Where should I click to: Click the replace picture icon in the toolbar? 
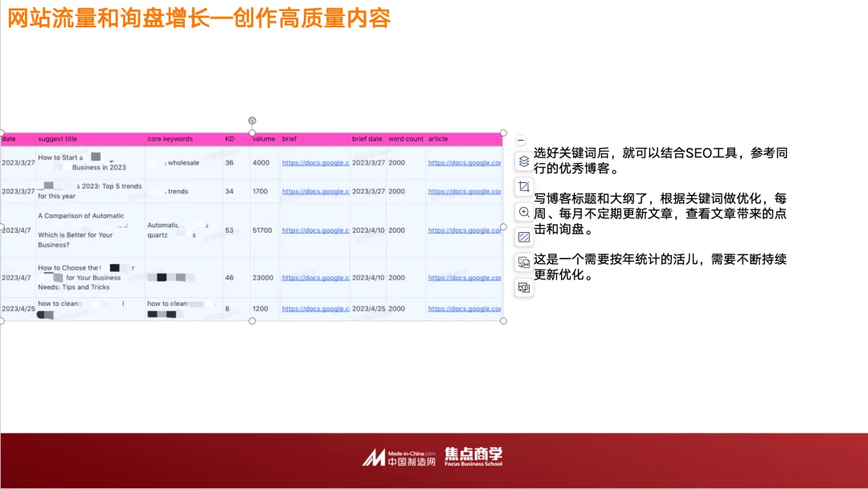coord(523,261)
